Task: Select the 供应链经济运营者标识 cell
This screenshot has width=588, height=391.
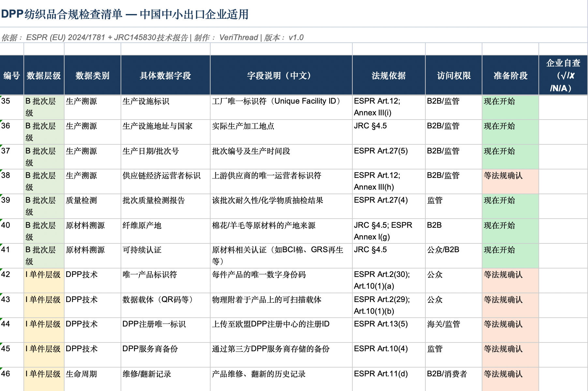Action: click(166, 181)
